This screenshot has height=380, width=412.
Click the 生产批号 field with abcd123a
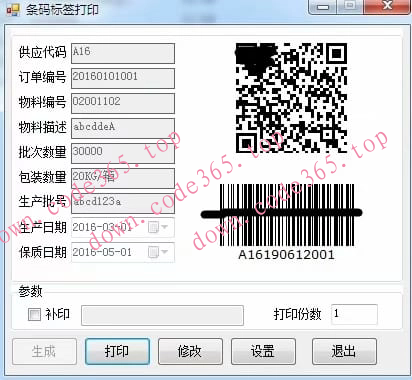click(x=123, y=203)
